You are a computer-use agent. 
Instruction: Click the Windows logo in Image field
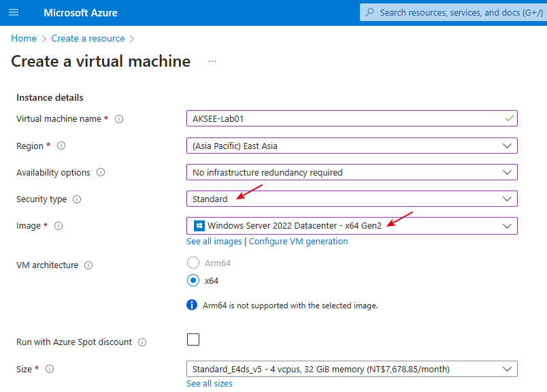click(x=199, y=225)
